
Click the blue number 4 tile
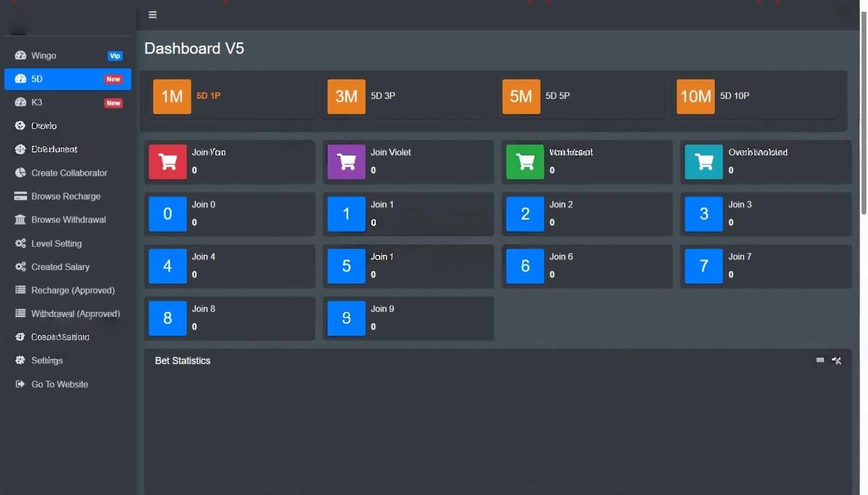pyautogui.click(x=168, y=266)
